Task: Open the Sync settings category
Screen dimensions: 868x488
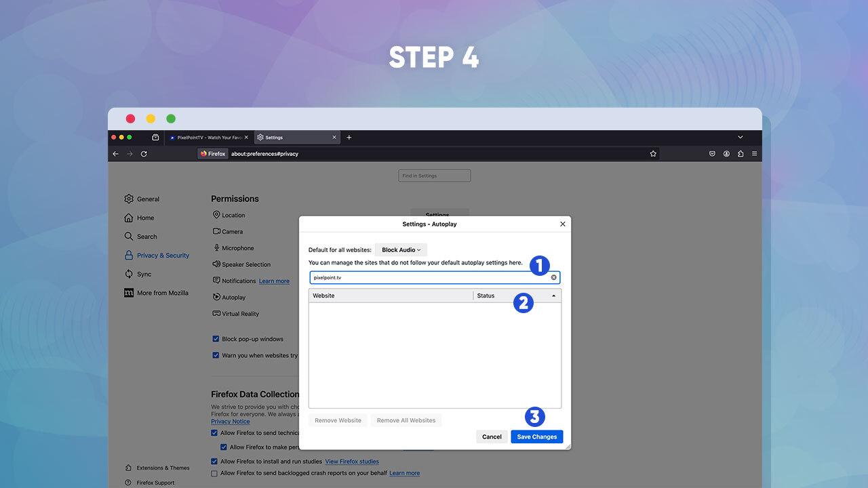Action: click(137, 274)
